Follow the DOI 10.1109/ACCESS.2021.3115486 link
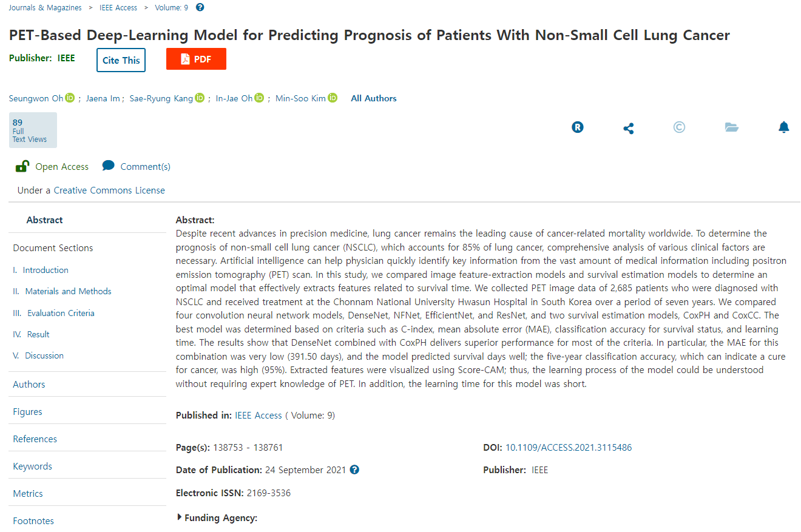The image size is (801, 532). tap(569, 448)
